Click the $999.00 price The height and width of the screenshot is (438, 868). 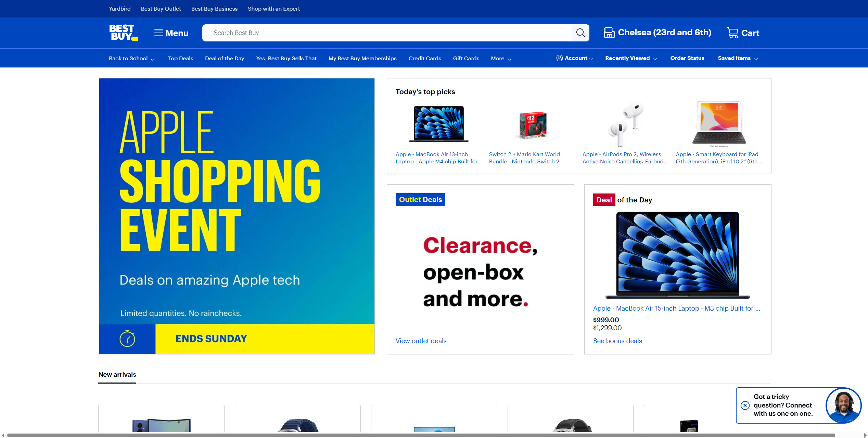pyautogui.click(x=606, y=320)
